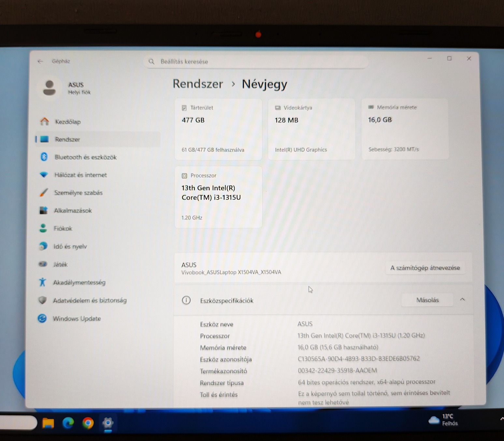Screen dimensions: 504x441
Task: Collapse the Eszközspecifikációk section chevron
Action: pyautogui.click(x=462, y=299)
